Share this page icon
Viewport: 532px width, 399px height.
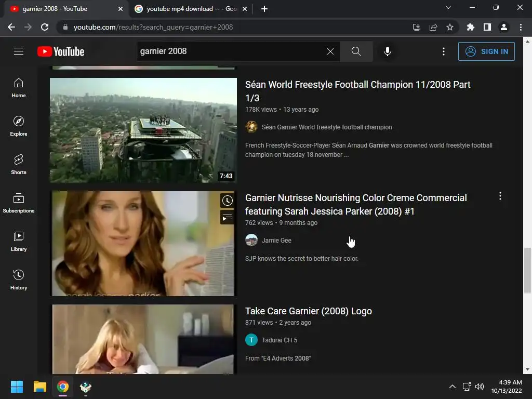coord(433,27)
